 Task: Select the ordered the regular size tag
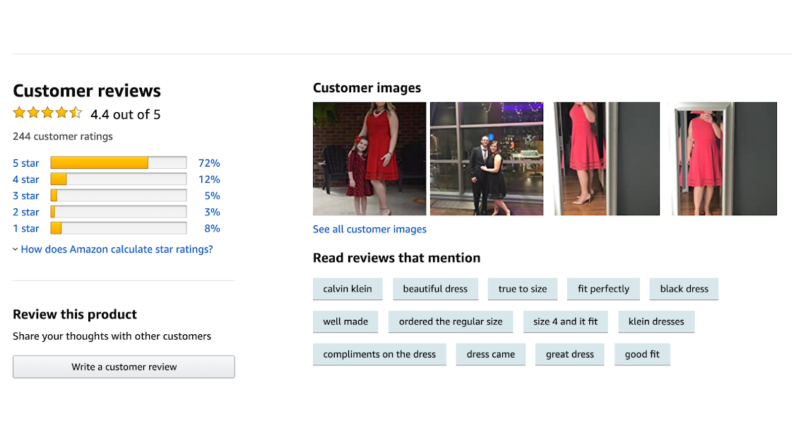[451, 322]
